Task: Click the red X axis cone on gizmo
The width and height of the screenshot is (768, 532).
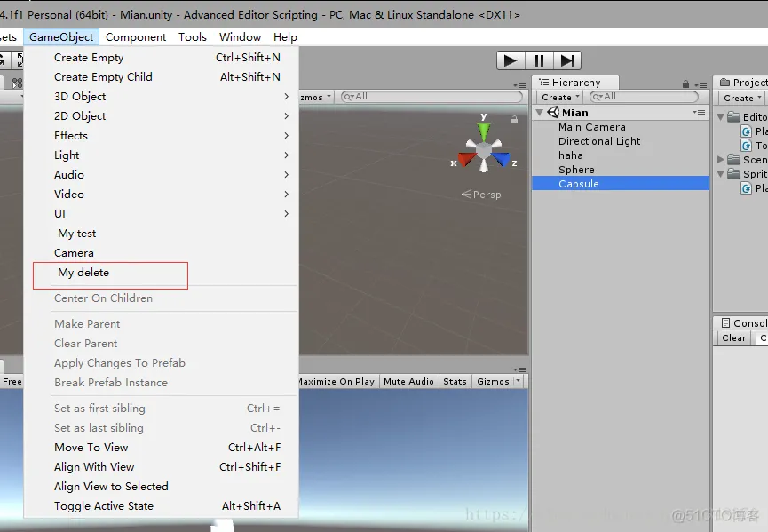Action: pyautogui.click(x=467, y=159)
